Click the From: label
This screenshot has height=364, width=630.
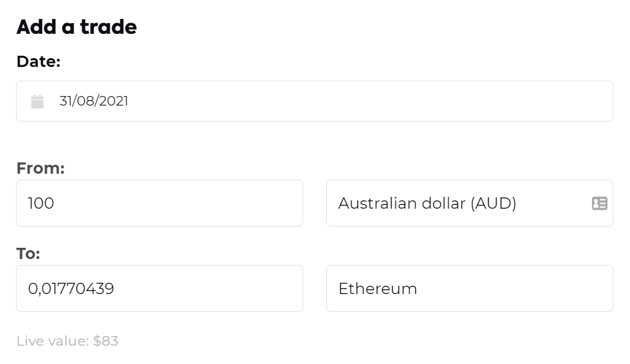(40, 168)
